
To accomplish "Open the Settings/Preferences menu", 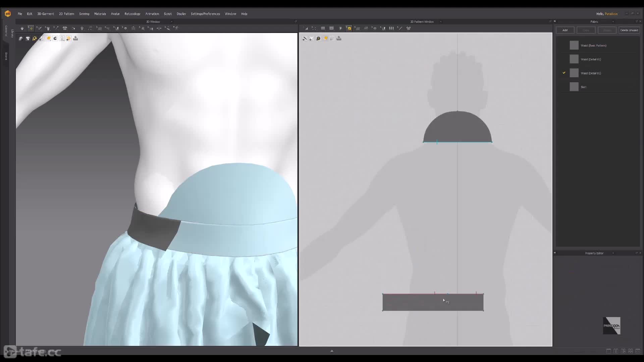I will click(x=205, y=14).
